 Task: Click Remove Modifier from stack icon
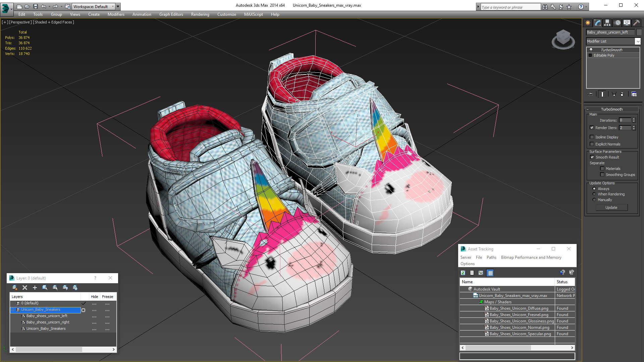(x=622, y=94)
